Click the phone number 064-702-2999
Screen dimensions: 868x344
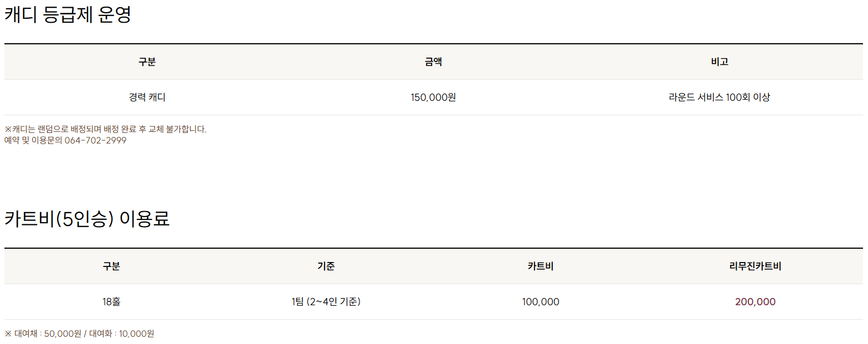[x=96, y=141]
